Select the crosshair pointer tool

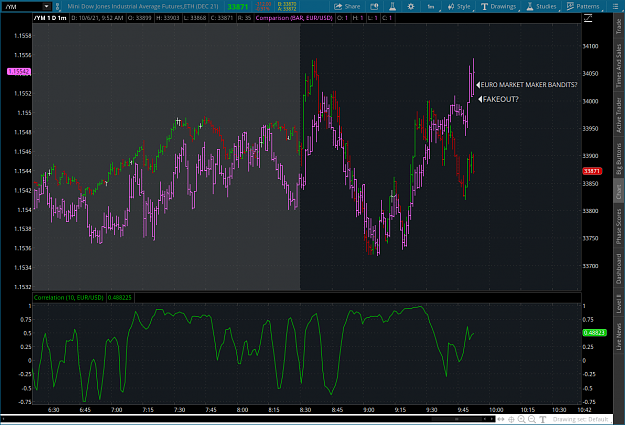coord(511,419)
